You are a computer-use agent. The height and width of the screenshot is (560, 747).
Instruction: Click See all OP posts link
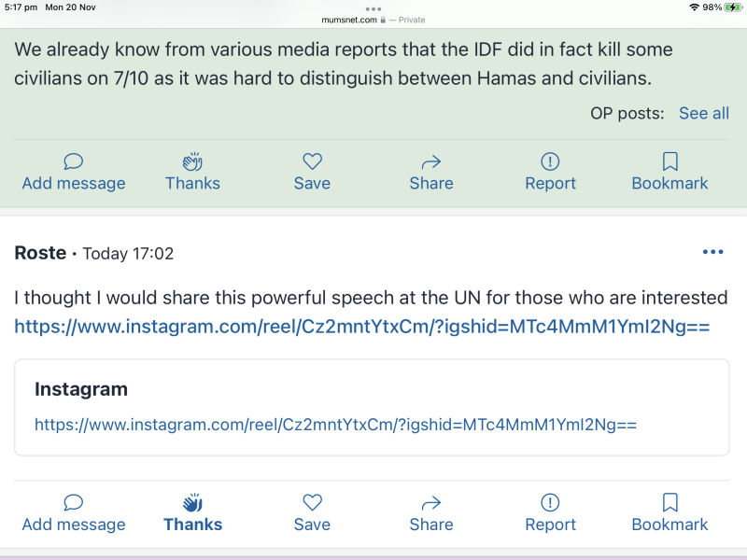point(704,113)
